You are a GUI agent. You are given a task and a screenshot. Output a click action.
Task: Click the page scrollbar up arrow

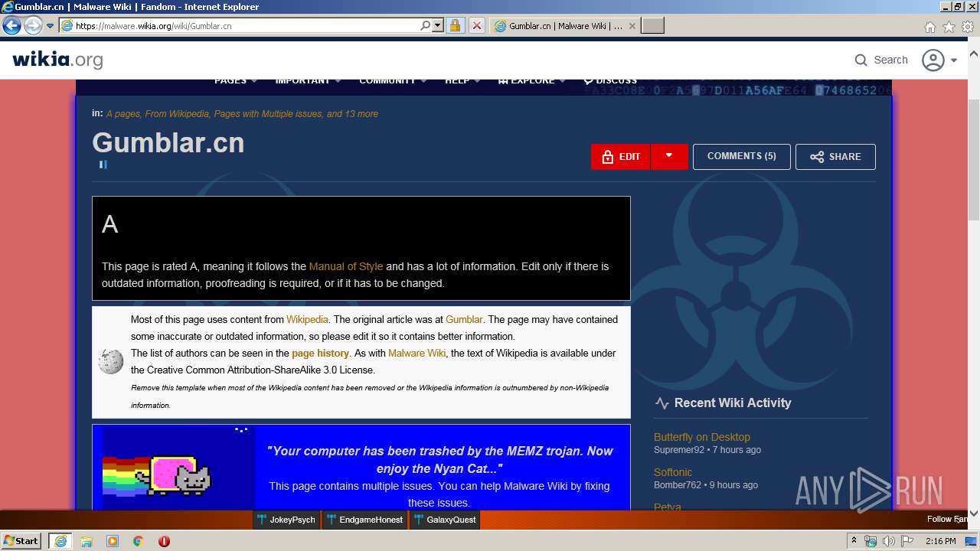(974, 54)
